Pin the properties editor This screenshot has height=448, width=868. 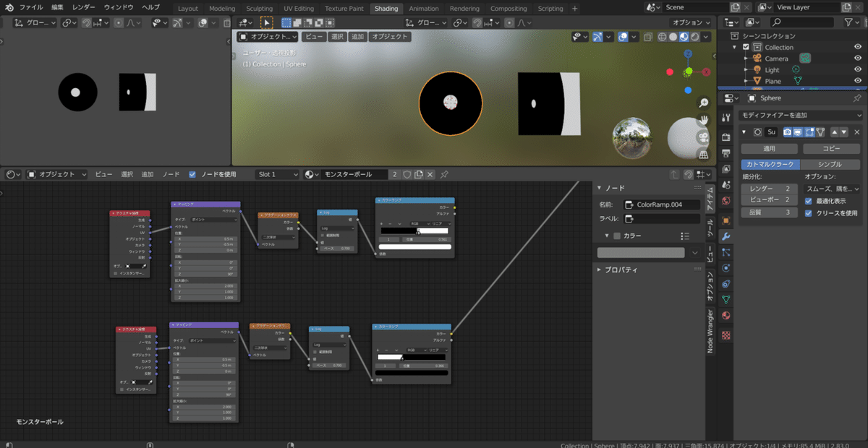[x=858, y=98]
